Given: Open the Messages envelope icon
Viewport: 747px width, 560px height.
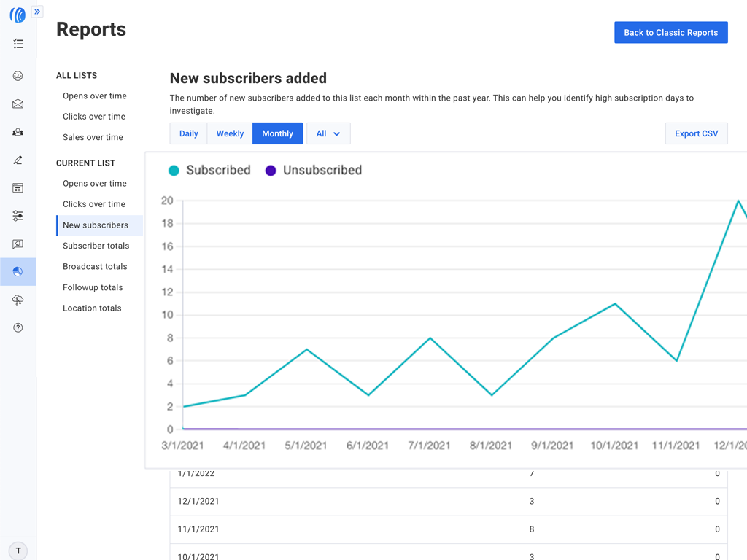Looking at the screenshot, I should click(x=18, y=104).
